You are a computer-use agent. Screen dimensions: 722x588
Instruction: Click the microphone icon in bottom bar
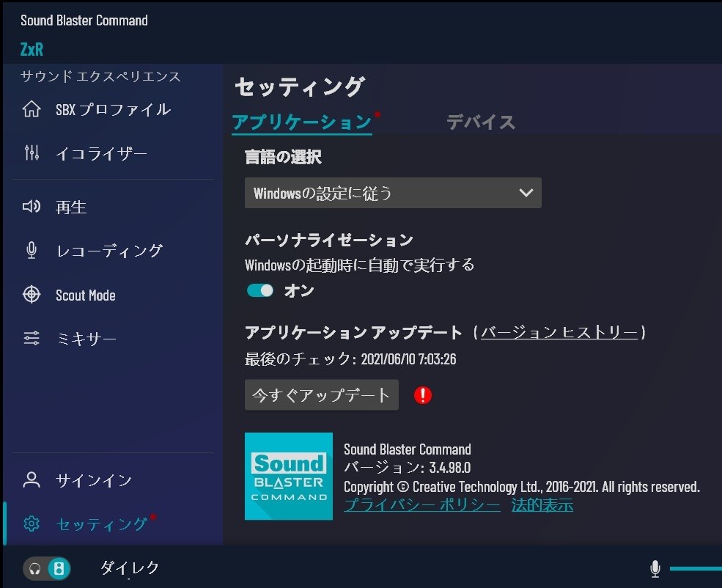655,569
